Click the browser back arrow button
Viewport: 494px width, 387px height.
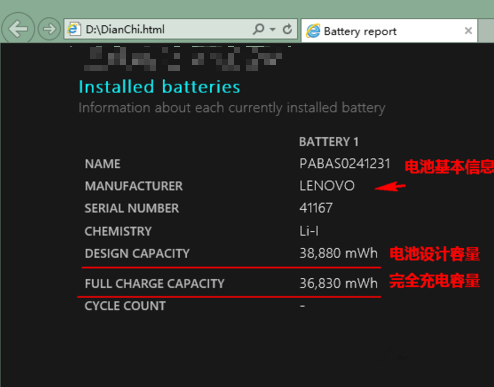[18, 29]
